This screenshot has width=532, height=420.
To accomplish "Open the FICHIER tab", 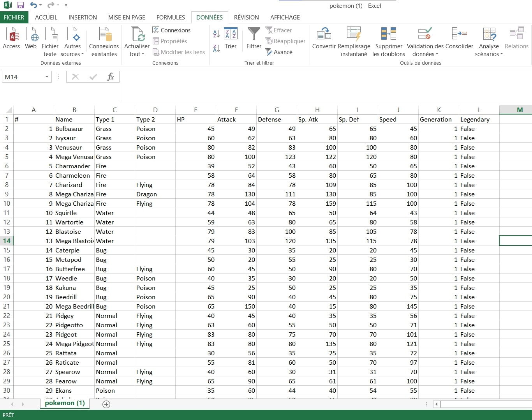I will [14, 17].
